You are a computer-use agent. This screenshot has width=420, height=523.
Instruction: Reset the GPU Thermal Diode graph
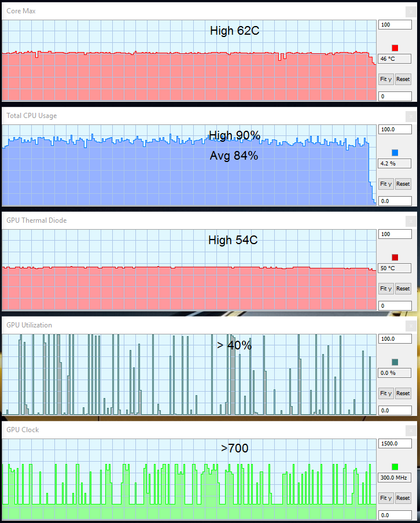(x=403, y=289)
